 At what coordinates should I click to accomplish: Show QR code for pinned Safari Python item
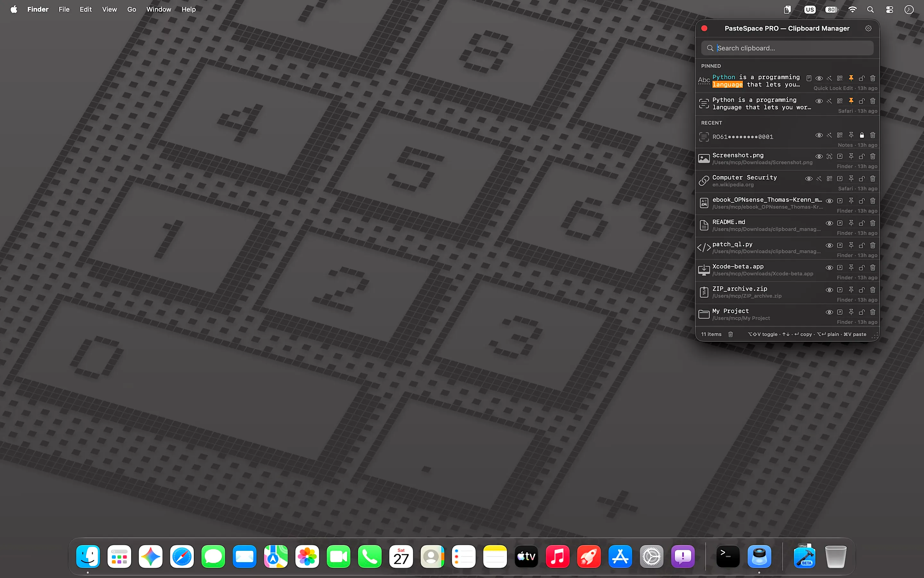(x=840, y=101)
